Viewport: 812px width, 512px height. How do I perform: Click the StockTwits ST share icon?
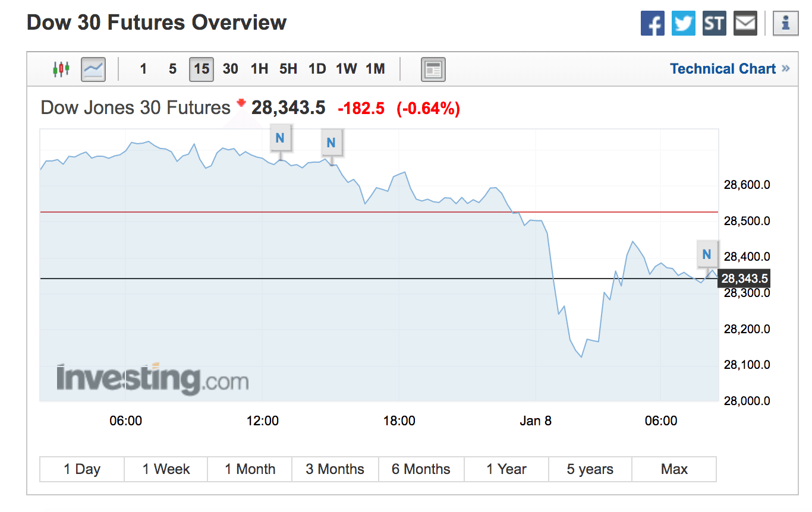pos(714,24)
